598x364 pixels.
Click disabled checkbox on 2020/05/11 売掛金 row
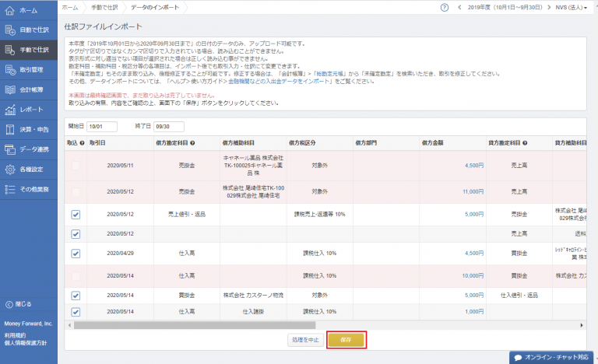[x=76, y=166]
